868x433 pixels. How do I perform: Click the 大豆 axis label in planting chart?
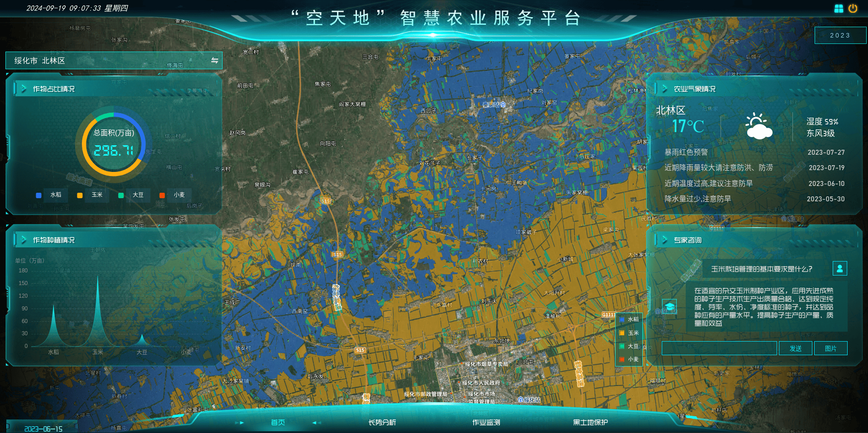(x=142, y=352)
